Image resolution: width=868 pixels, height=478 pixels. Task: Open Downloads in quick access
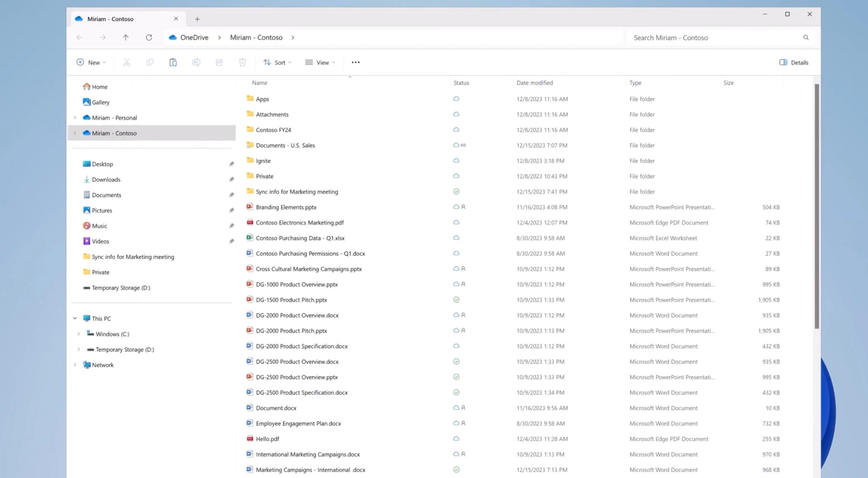pos(102,179)
